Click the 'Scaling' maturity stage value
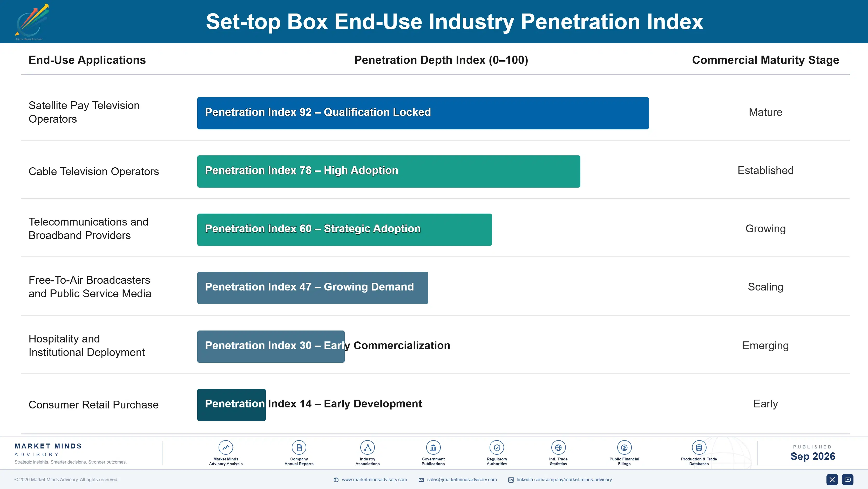The image size is (868, 489). coord(765,287)
